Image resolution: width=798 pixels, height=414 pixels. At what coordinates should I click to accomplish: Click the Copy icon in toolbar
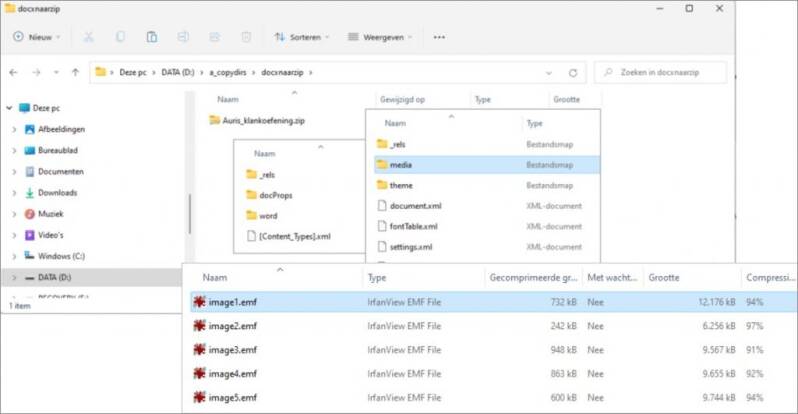pos(120,37)
